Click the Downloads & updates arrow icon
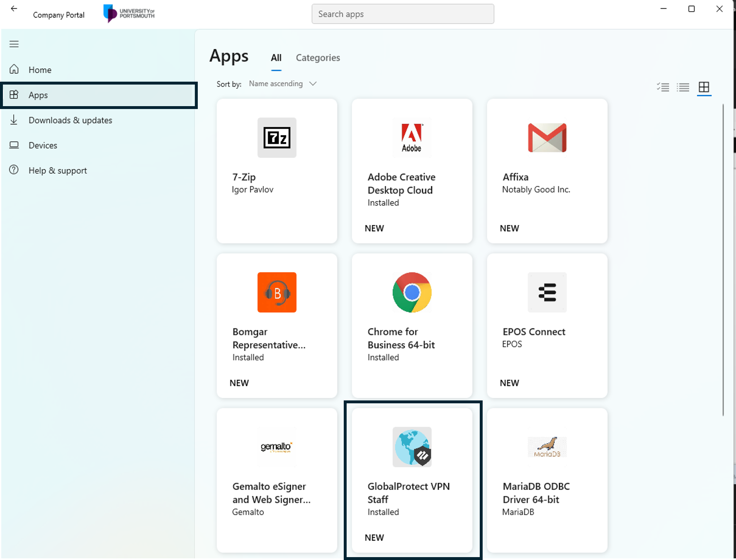Image resolution: width=736 pixels, height=560 pixels. pos(14,120)
